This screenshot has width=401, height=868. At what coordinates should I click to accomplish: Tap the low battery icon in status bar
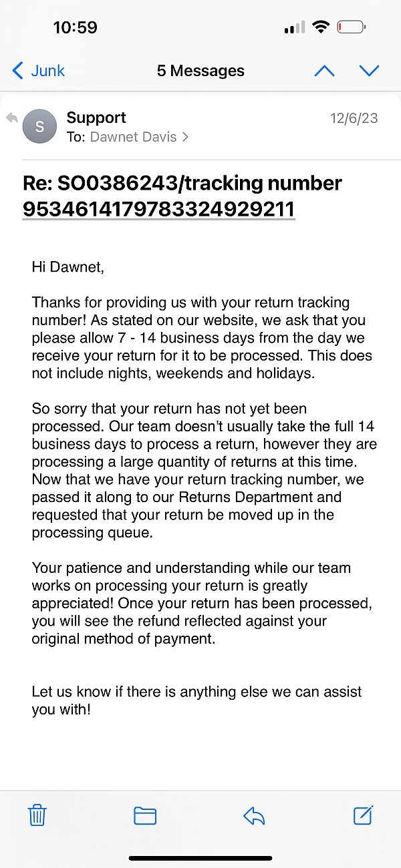point(351,27)
